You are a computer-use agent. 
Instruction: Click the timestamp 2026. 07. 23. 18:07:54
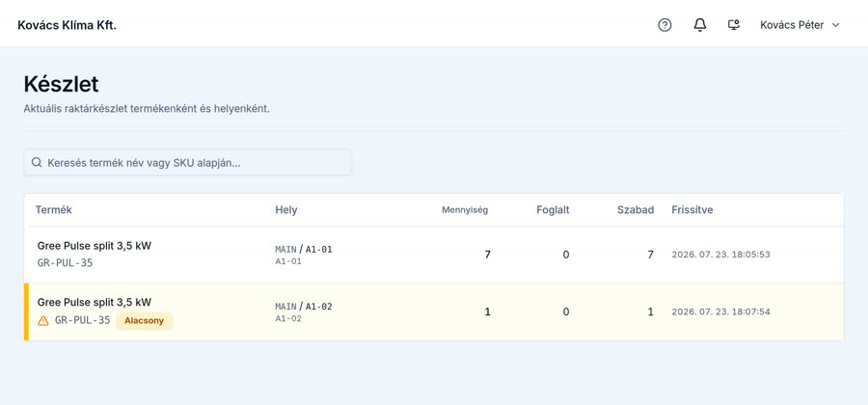pyautogui.click(x=720, y=311)
